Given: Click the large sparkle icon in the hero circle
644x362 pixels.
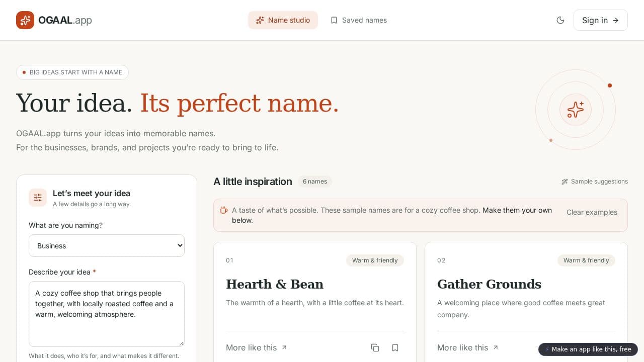Looking at the screenshot, I should click(576, 110).
